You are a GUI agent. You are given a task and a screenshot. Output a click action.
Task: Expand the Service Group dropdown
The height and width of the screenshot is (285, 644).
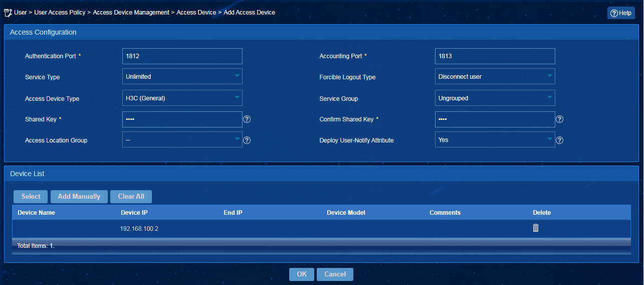495,98
